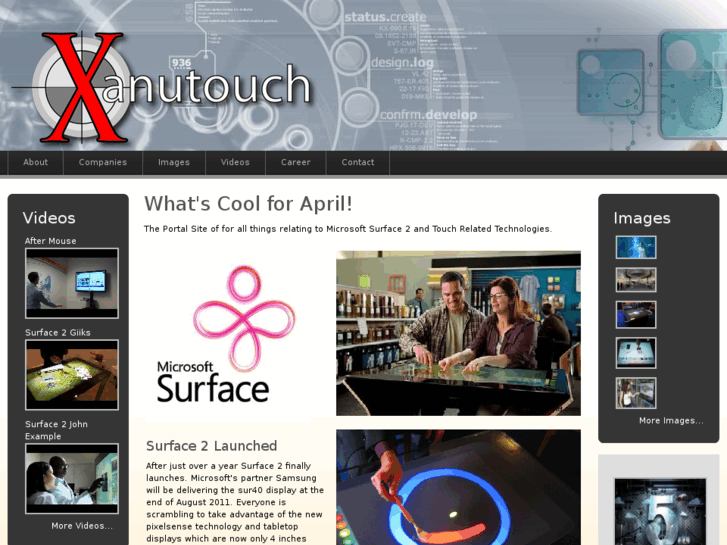The height and width of the screenshot is (545, 727).
Task: Click 'Surface 2 John Example' video title
Action: (56, 430)
